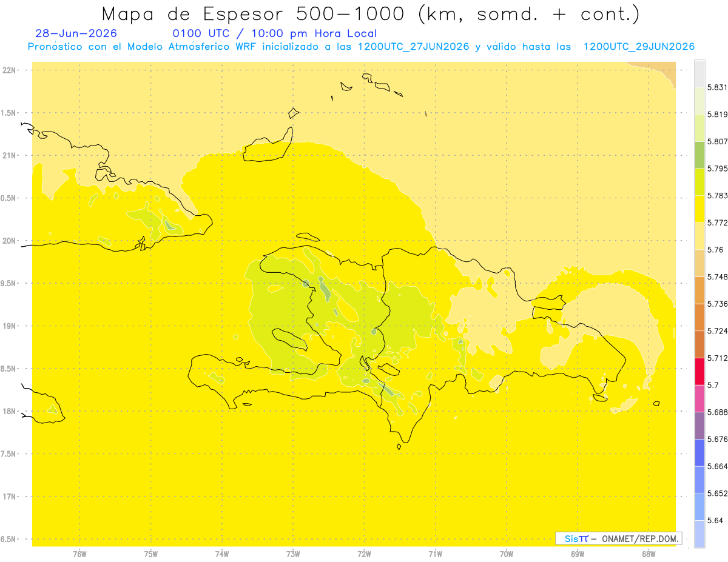Image resolution: width=728 pixels, height=562 pixels.
Task: Click the 'ONAMET/REP.DOM.' credit box
Action: click(619, 538)
